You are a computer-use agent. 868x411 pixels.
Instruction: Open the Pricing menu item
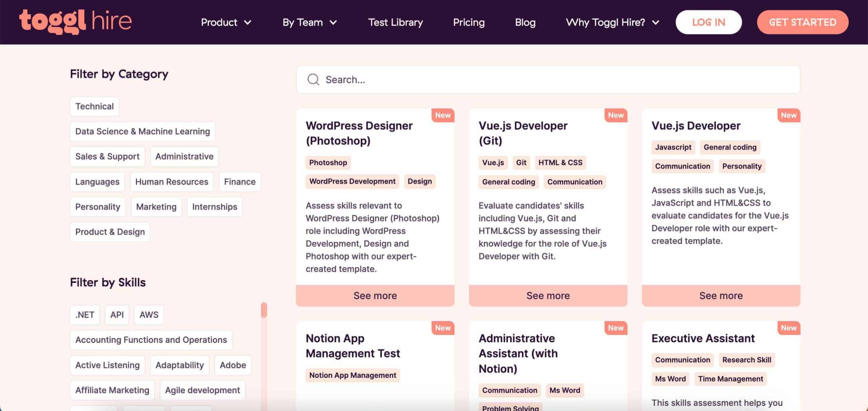click(468, 22)
